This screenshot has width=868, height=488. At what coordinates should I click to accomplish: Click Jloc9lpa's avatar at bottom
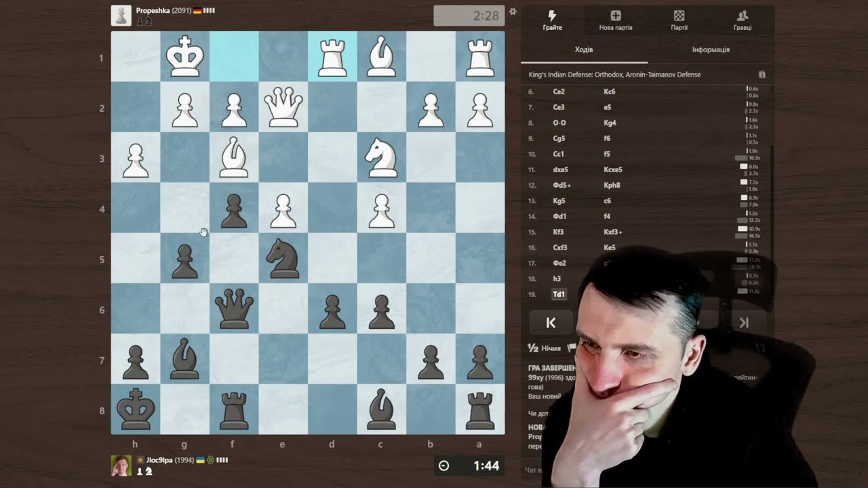point(121,466)
